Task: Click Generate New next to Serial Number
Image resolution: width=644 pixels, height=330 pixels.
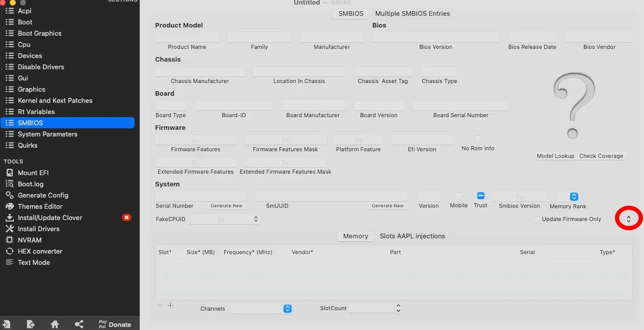Action: [x=226, y=206]
